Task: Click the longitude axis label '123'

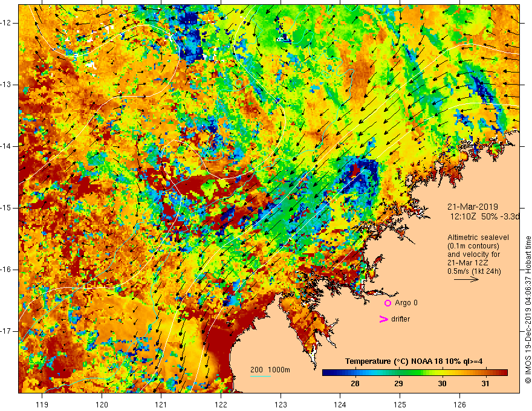Action: [281, 404]
